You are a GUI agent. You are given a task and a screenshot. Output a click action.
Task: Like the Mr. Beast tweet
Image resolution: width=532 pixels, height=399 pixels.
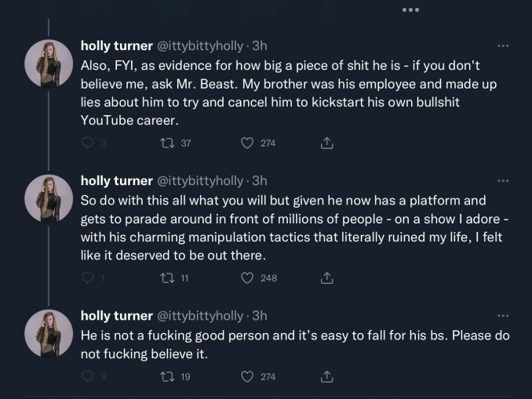tap(247, 143)
